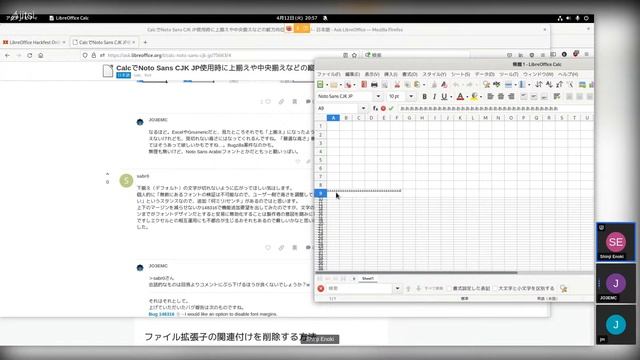Click the Align Right icon
Image resolution: width=640 pixels, height=360 pixels.
[511, 97]
